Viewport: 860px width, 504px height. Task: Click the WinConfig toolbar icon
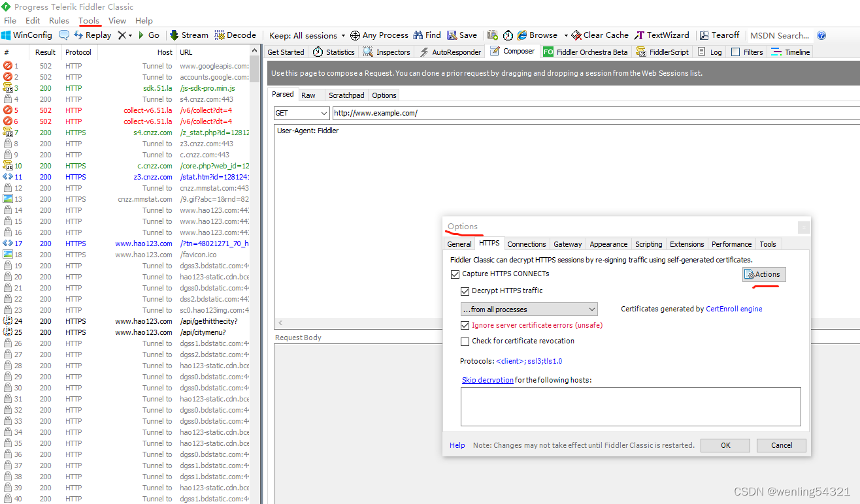[x=6, y=35]
